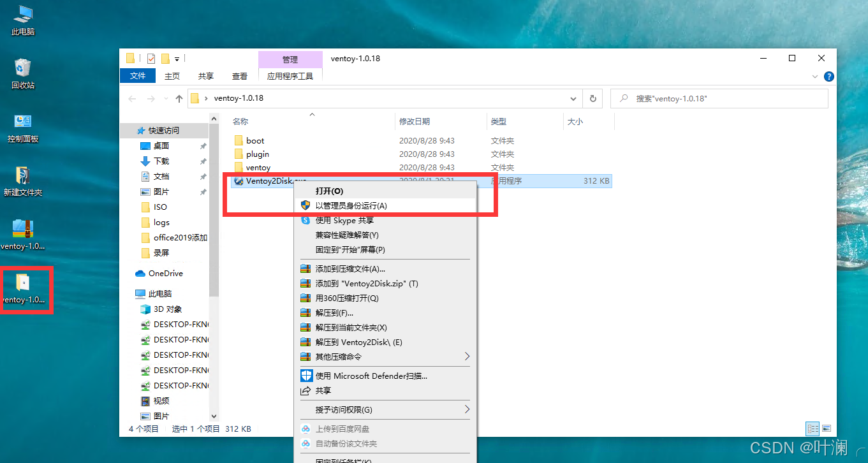This screenshot has height=463, width=868.
Task: Toggle large thumbnails view in the status bar
Action: (827, 428)
